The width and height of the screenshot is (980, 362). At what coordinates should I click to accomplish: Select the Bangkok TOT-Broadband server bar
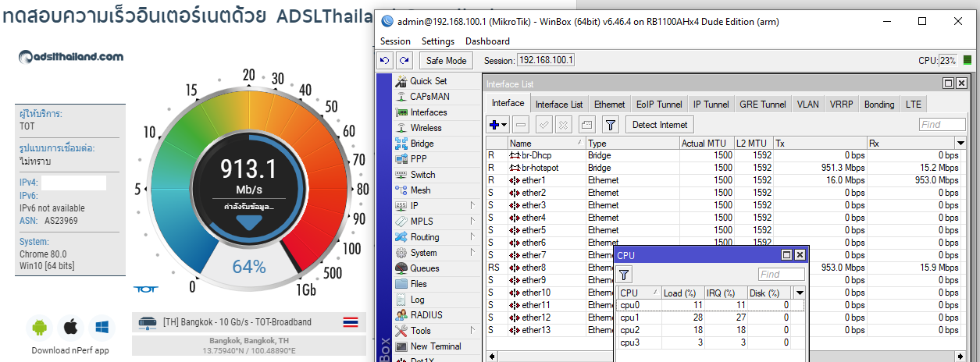tap(248, 322)
